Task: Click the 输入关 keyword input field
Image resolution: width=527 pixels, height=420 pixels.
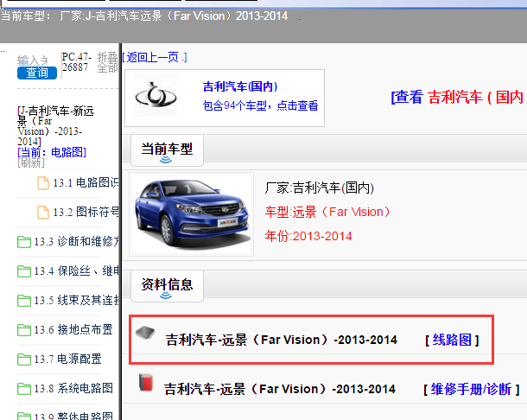Action: 33,60
